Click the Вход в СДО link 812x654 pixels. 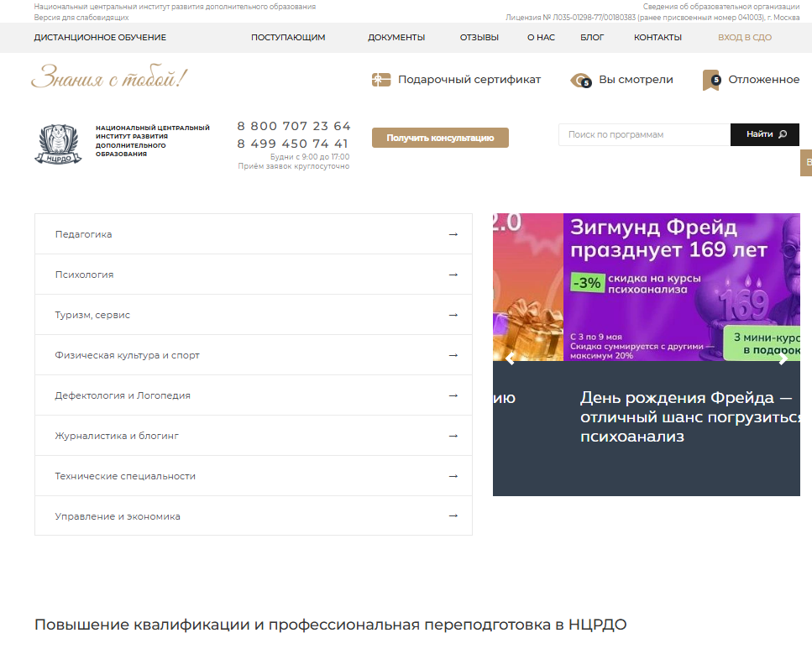click(x=744, y=37)
